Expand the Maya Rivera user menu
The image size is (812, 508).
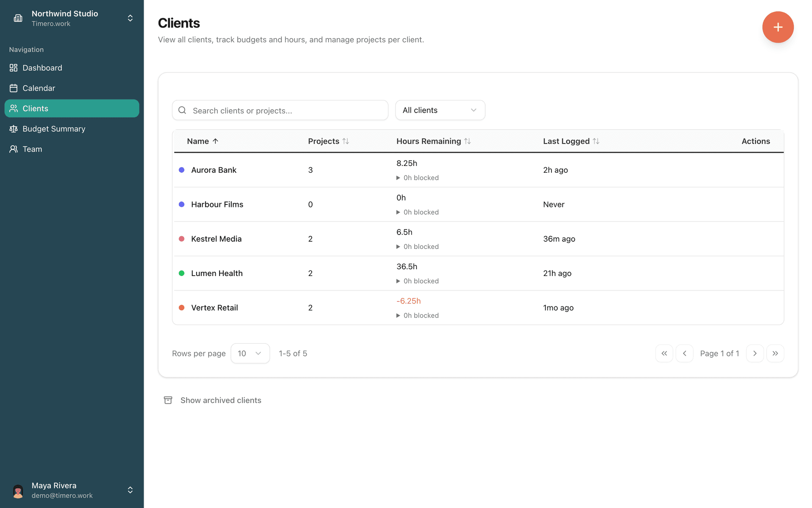[x=130, y=490]
